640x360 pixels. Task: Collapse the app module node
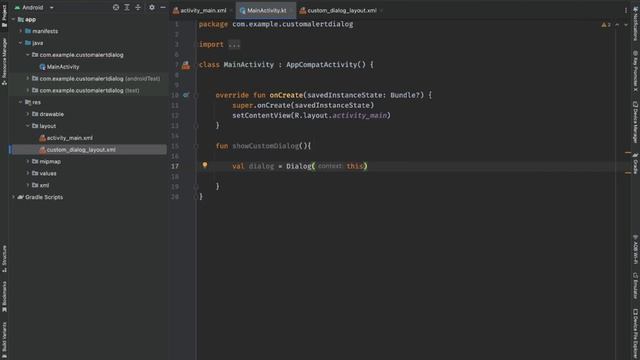[13, 19]
